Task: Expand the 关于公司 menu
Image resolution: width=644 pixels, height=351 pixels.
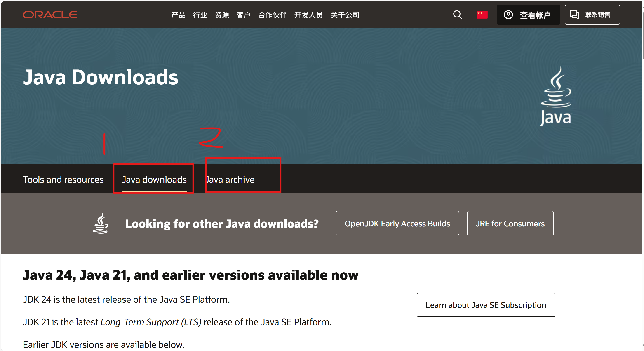Action: click(x=345, y=15)
